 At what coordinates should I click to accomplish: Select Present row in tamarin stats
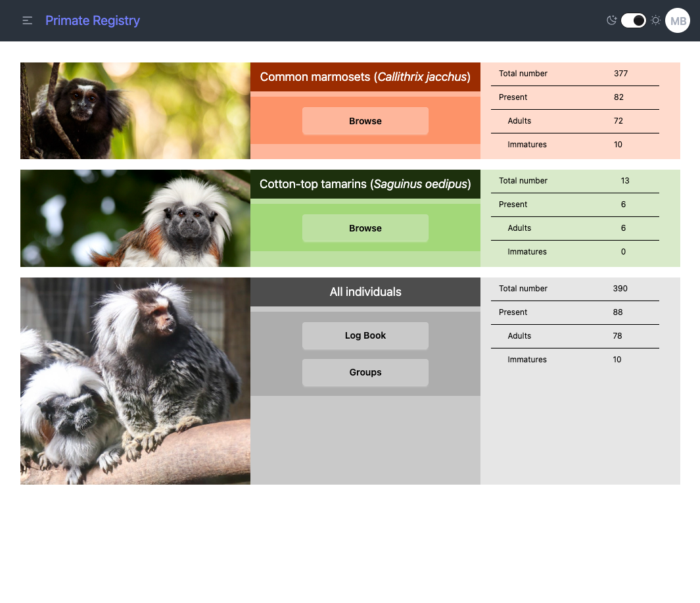tap(574, 205)
